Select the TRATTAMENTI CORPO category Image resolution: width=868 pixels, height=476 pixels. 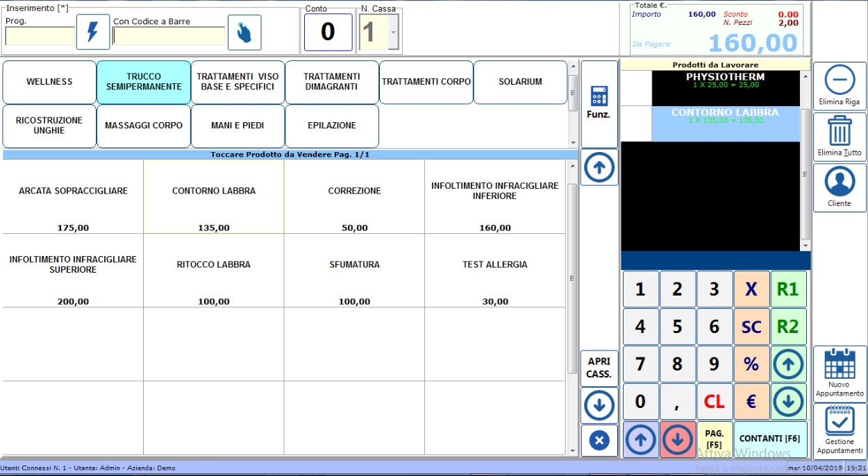(426, 82)
